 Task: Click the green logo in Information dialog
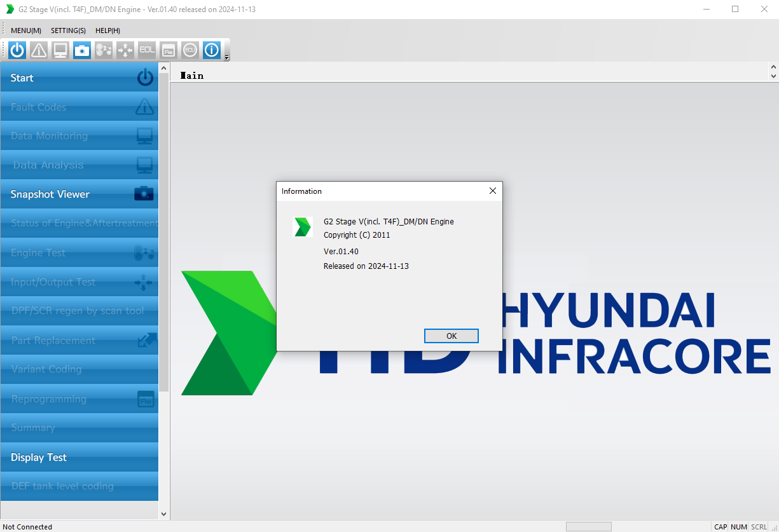tap(302, 227)
